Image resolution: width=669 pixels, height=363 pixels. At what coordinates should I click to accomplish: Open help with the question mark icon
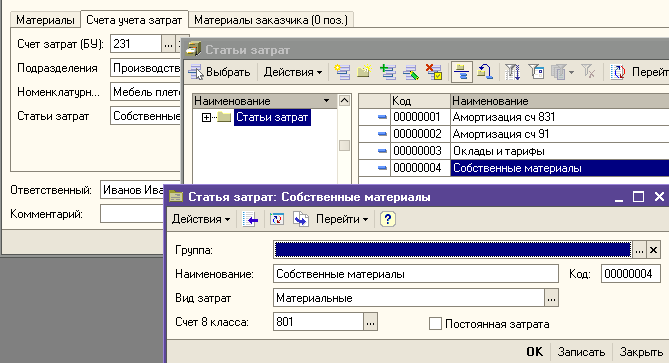coord(387,219)
